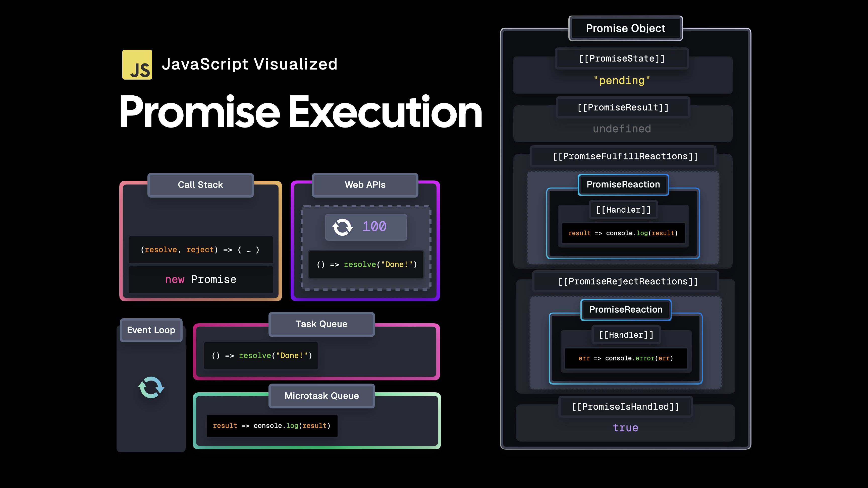Select the resolve("Done!") callback in Web APIs
This screenshot has width=868, height=488.
point(366,265)
